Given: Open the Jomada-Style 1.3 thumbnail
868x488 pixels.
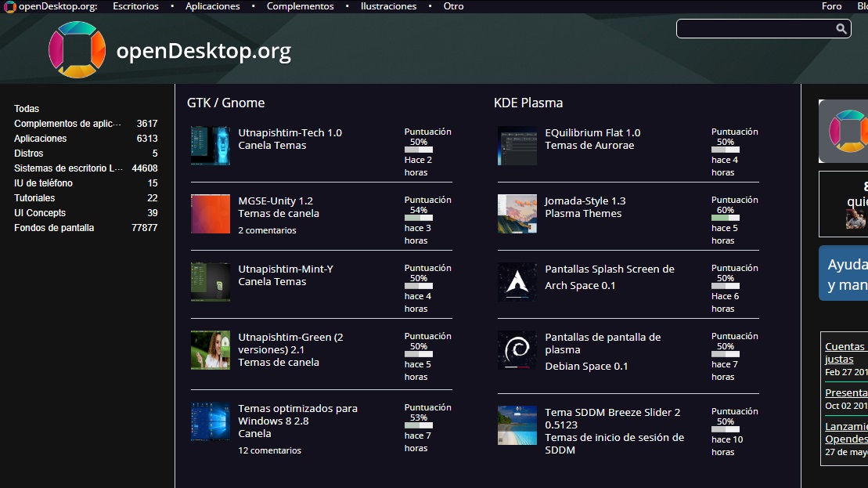Looking at the screenshot, I should [517, 214].
